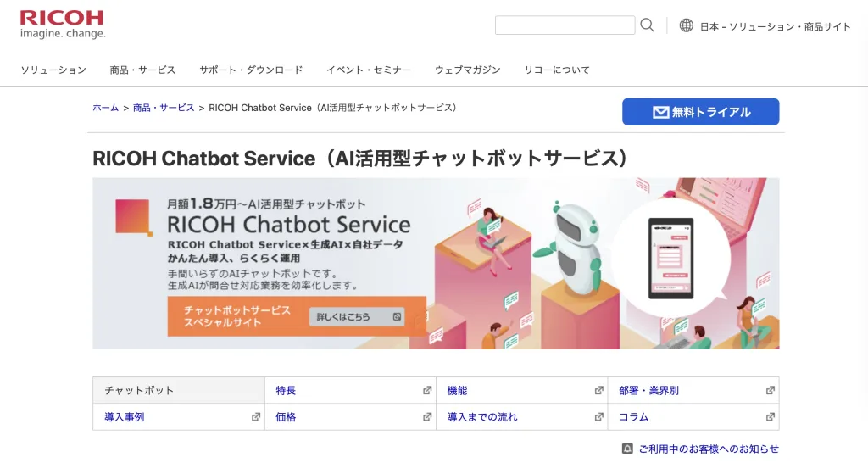
Task: Click the smartphone illustration in banner
Action: point(671,258)
